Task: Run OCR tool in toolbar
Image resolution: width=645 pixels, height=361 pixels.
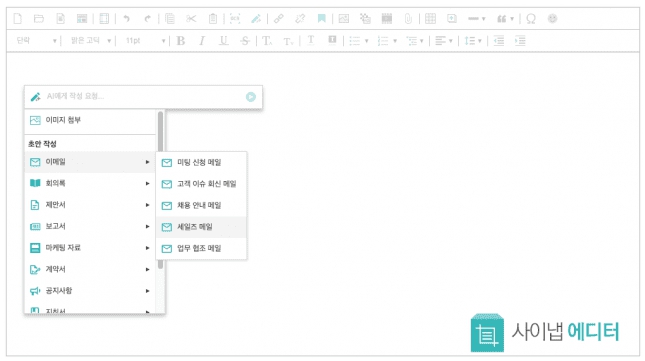Action: tap(235, 19)
